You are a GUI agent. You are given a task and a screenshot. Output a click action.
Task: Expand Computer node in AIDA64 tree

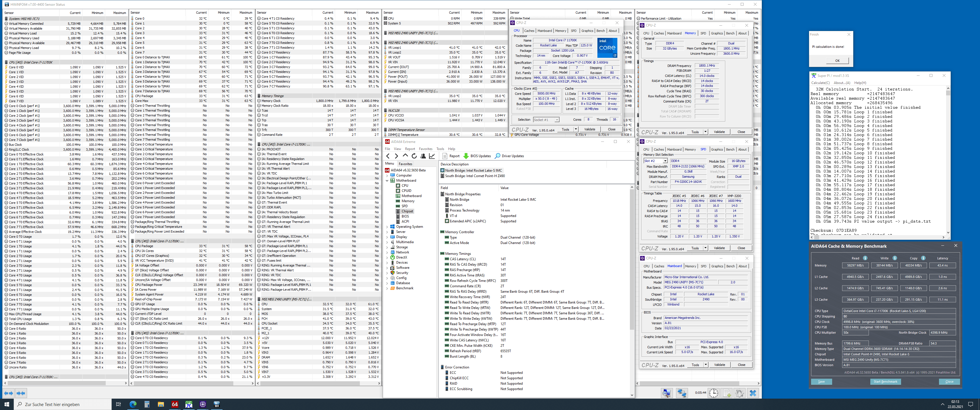[x=387, y=175]
